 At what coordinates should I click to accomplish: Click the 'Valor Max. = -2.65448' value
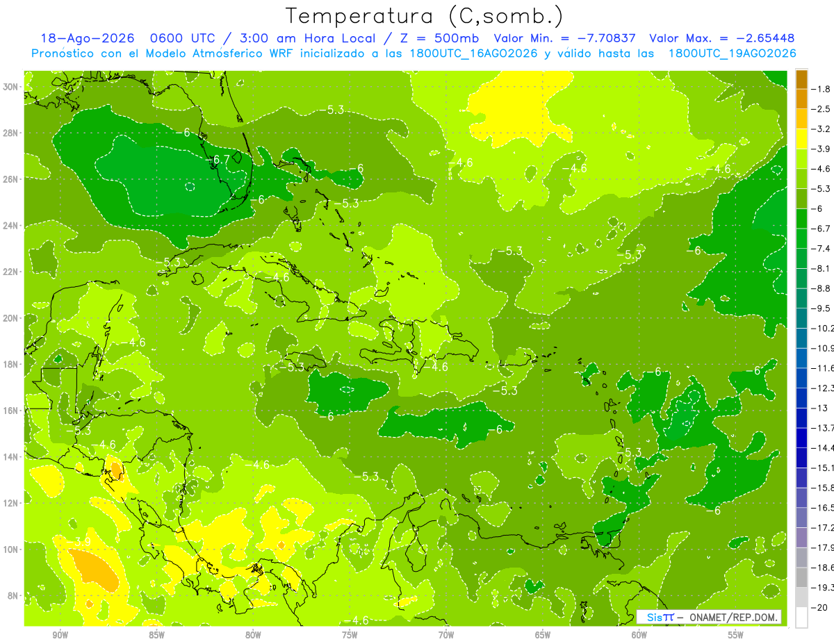(721, 38)
